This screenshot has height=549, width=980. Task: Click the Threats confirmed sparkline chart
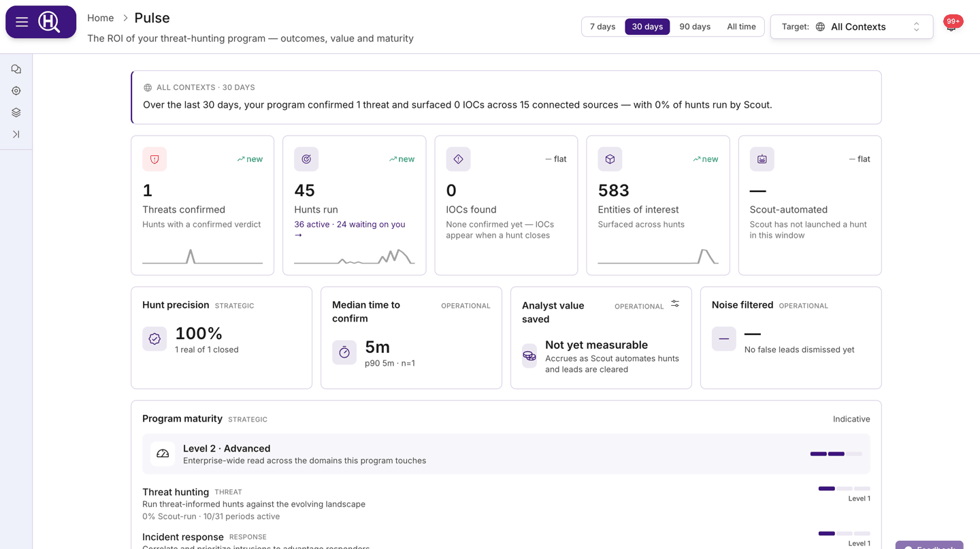[x=203, y=256]
